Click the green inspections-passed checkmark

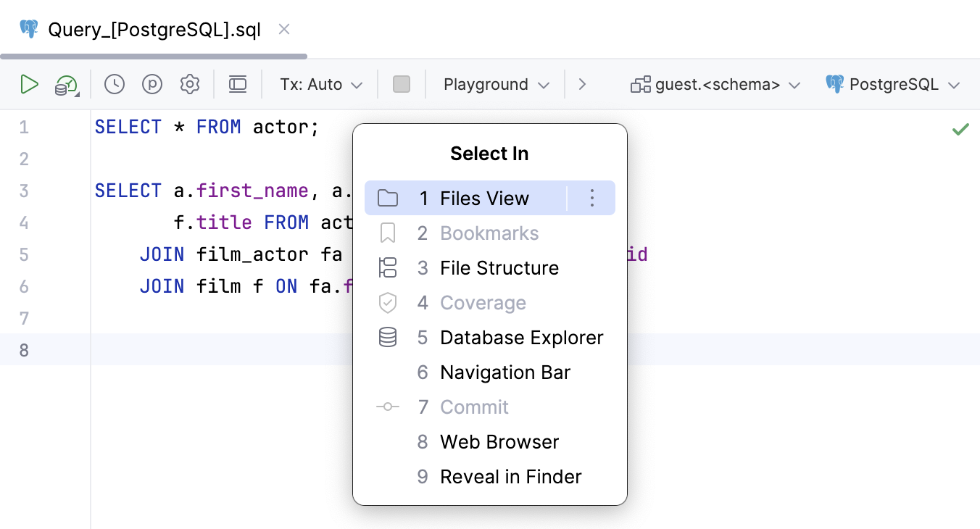click(961, 128)
